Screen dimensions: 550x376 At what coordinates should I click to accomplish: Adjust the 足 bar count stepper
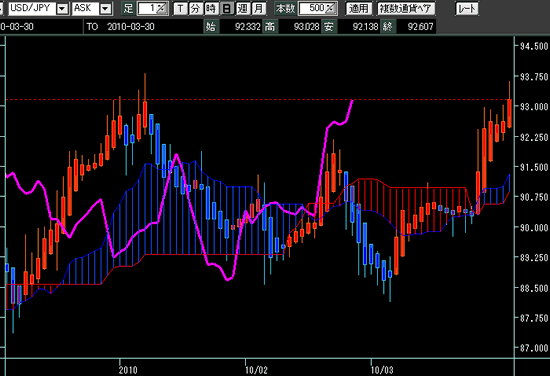pyautogui.click(x=161, y=8)
